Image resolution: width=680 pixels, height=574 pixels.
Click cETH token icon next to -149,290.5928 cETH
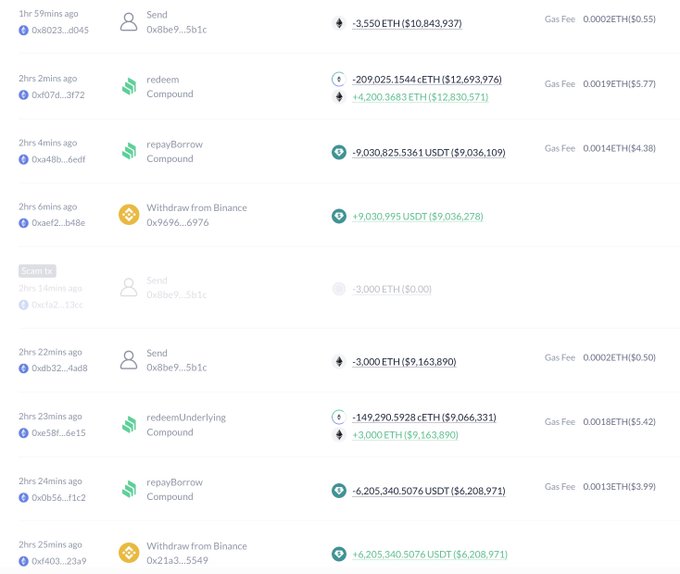[x=339, y=417]
